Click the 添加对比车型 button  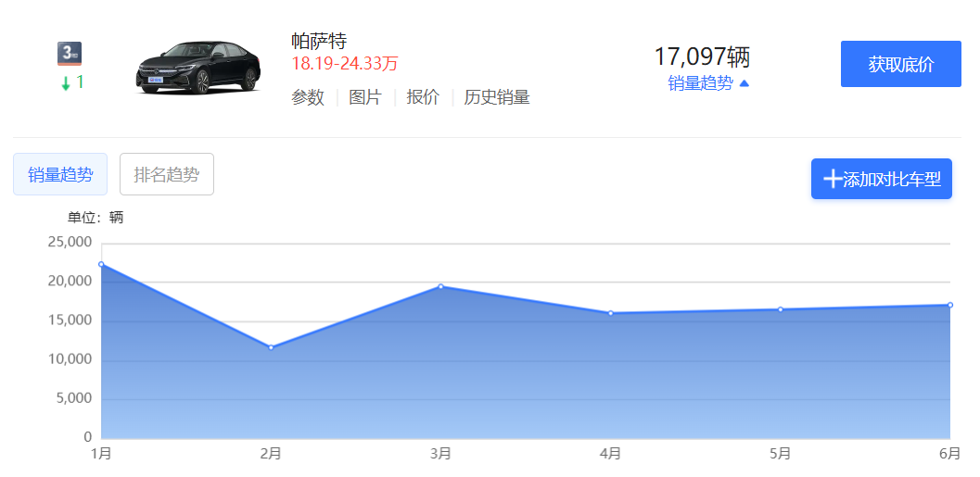coord(882,179)
